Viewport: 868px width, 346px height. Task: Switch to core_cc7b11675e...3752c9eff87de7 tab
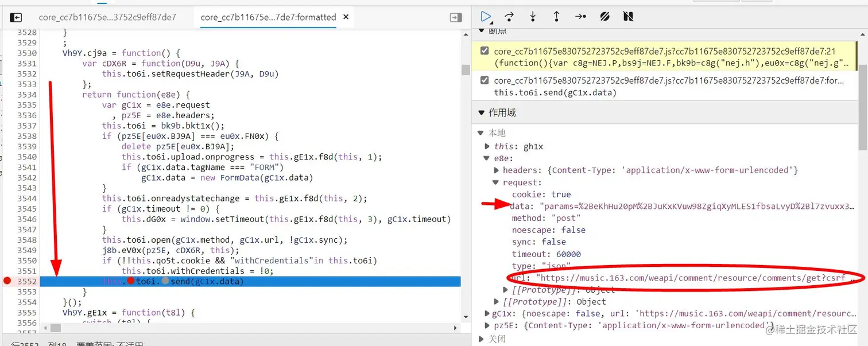[x=107, y=17]
